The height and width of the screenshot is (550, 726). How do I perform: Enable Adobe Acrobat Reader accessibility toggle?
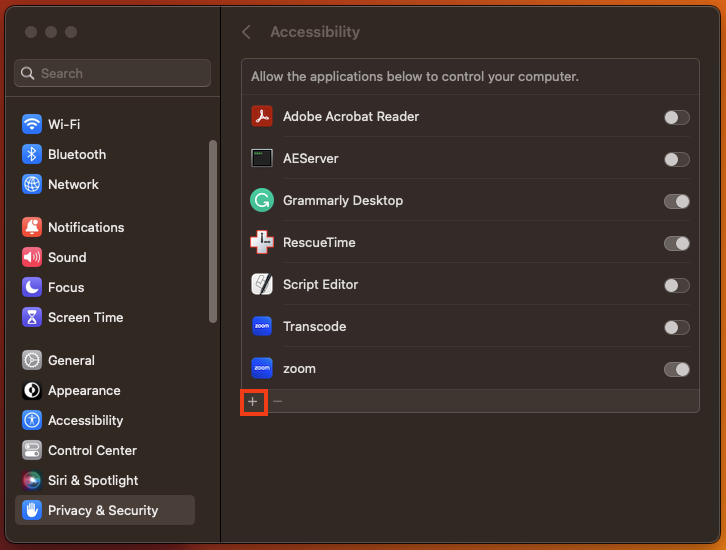(677, 117)
